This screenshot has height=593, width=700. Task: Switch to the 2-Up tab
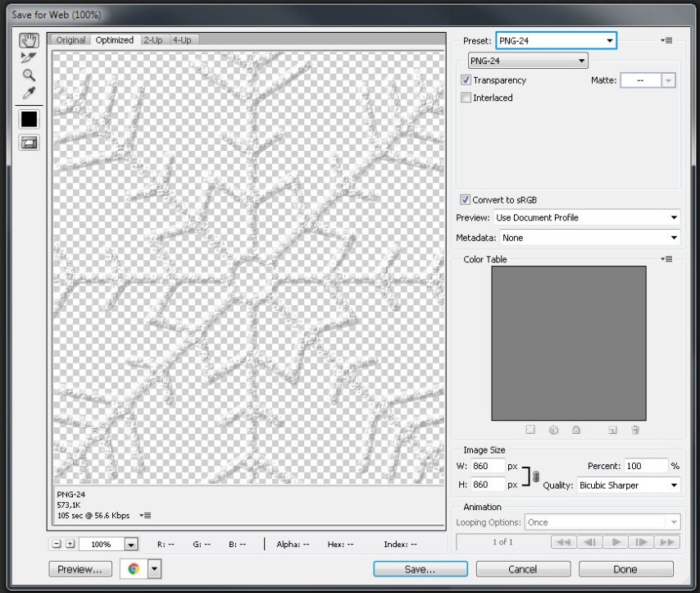click(152, 39)
